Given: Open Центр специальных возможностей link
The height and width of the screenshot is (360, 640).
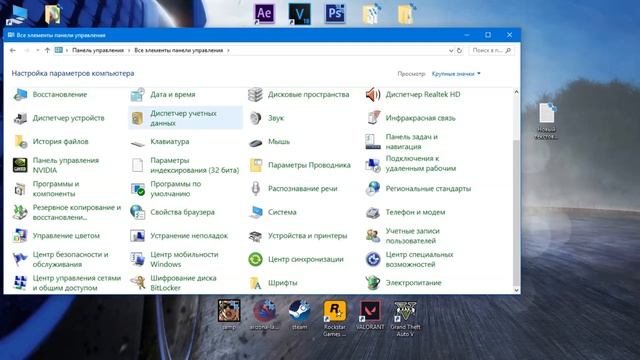Looking at the screenshot, I should tap(420, 260).
